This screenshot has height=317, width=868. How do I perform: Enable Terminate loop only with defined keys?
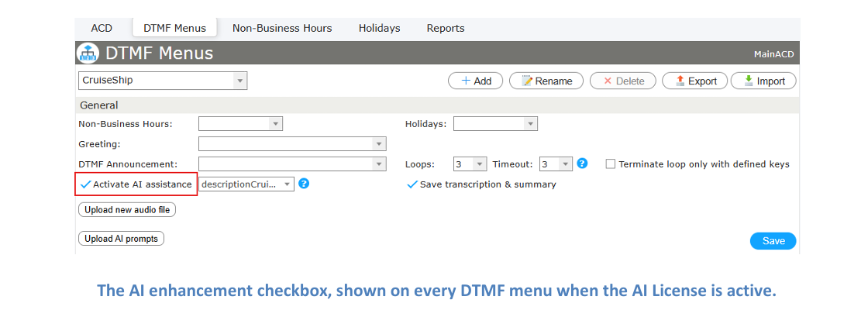(611, 164)
